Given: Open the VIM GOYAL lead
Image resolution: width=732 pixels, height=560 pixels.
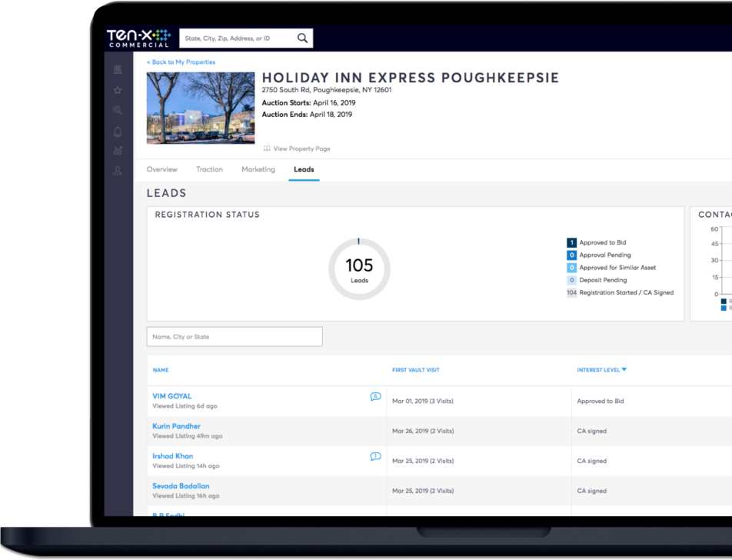Looking at the screenshot, I should coord(172,396).
